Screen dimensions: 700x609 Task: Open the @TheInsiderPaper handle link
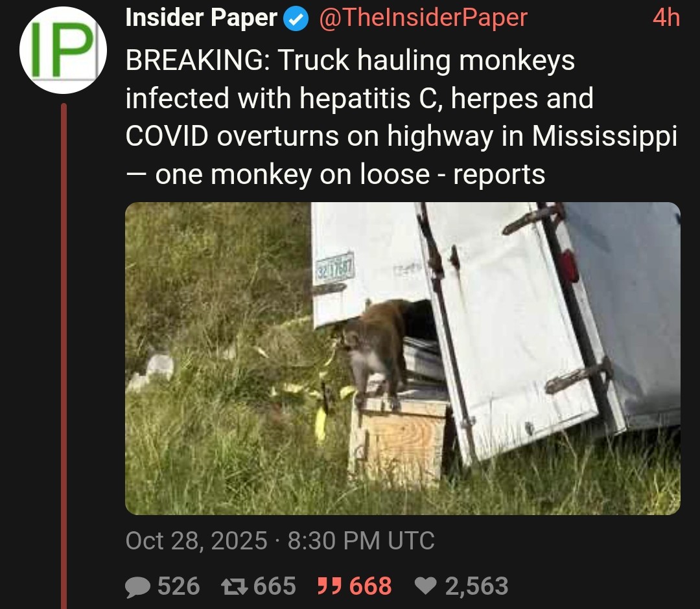tap(423, 18)
